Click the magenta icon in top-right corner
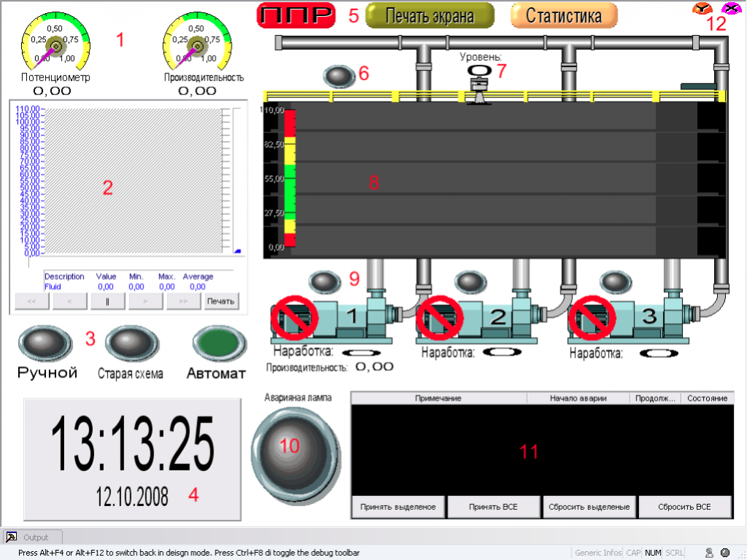The height and width of the screenshot is (560, 747). (x=730, y=9)
